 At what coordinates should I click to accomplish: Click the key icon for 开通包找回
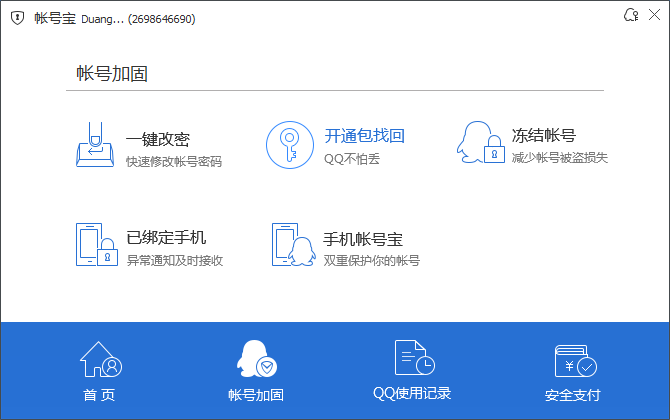click(x=290, y=145)
